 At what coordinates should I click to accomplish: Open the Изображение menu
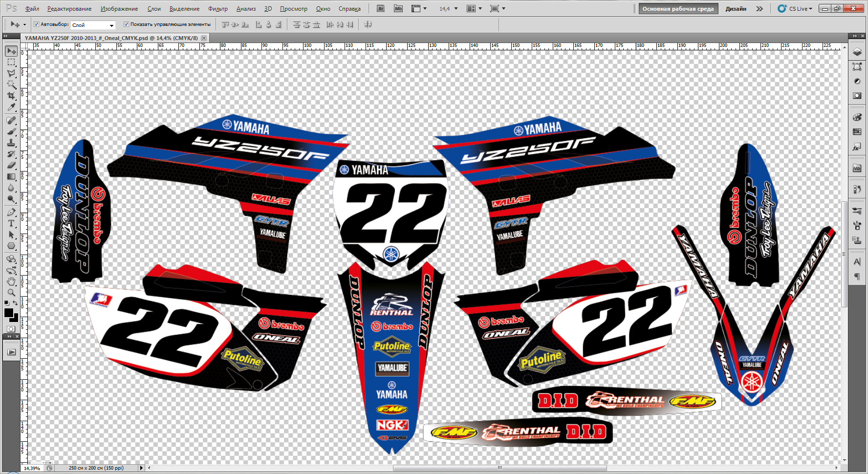tap(119, 9)
